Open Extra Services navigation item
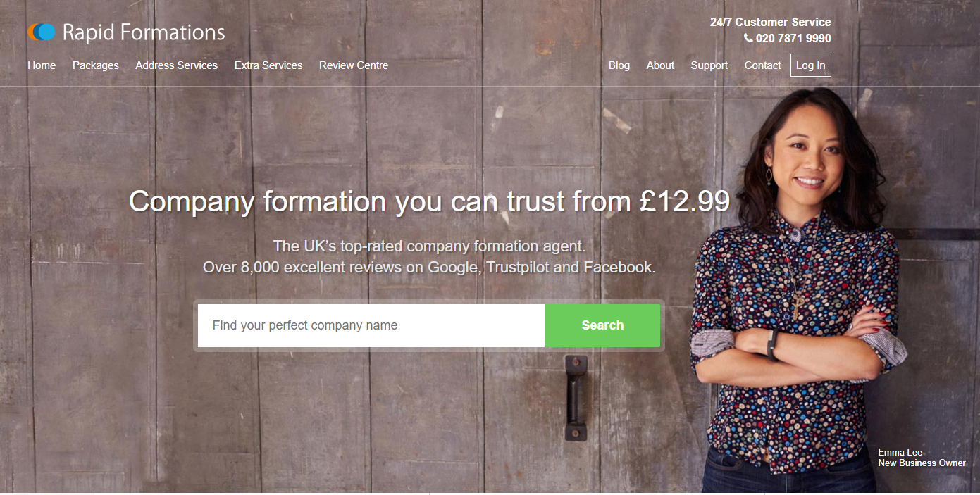 pyautogui.click(x=268, y=65)
